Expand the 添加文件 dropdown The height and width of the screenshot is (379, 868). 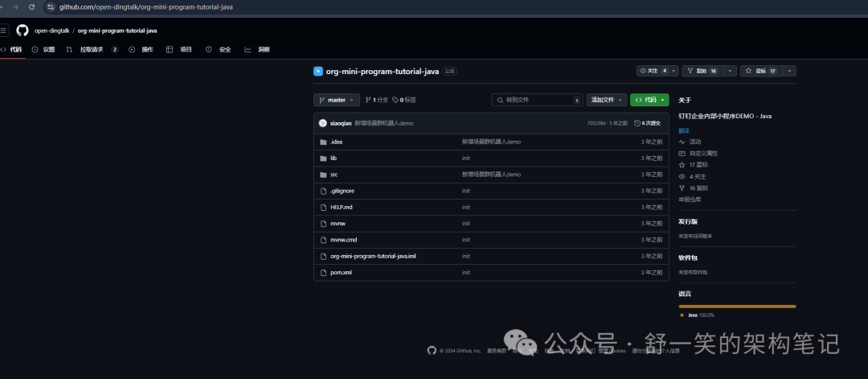[x=607, y=100]
